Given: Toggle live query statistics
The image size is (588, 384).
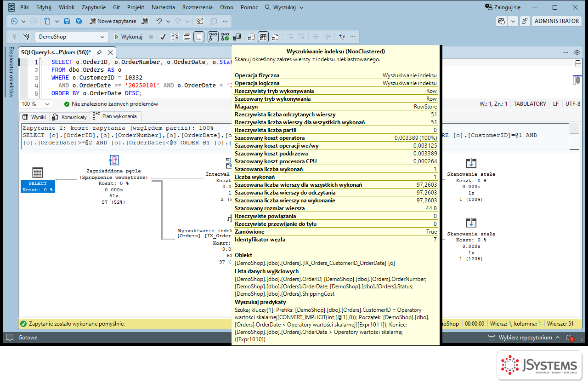Looking at the screenshot, I should pos(225,37).
